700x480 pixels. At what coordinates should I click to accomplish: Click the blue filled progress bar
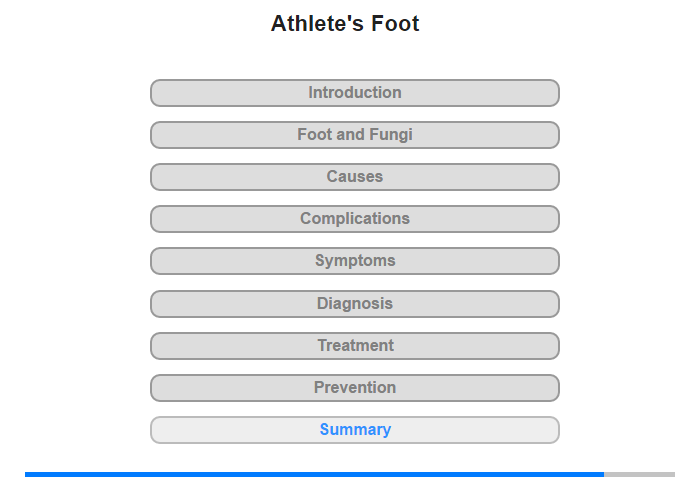(x=314, y=474)
